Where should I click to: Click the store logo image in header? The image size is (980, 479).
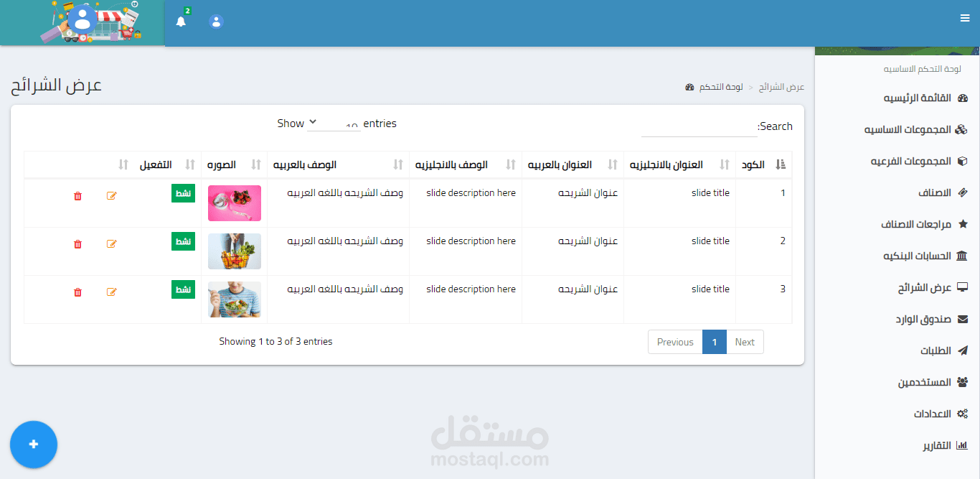pos(83,22)
